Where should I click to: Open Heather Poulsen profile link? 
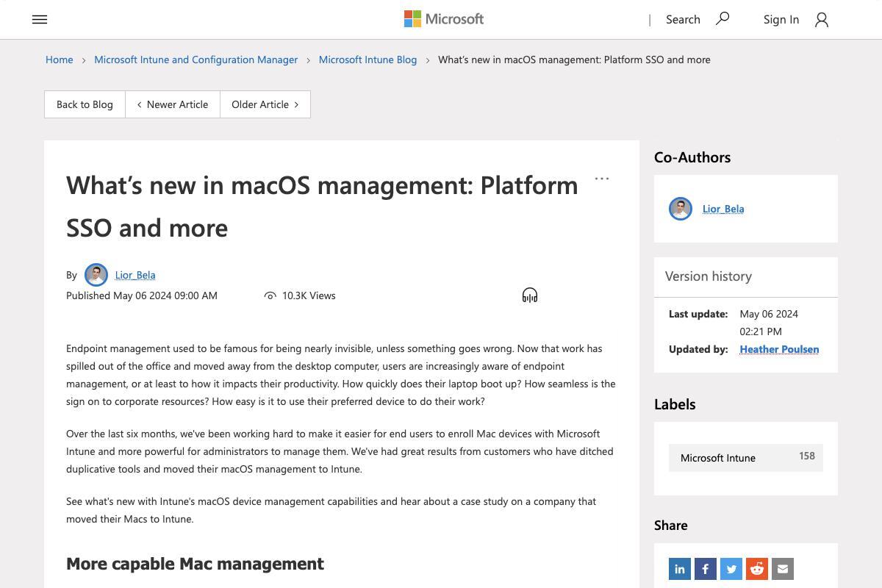pos(779,349)
